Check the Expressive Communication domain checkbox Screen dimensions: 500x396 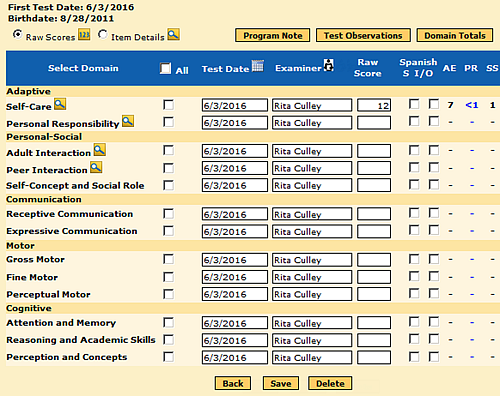(x=169, y=231)
